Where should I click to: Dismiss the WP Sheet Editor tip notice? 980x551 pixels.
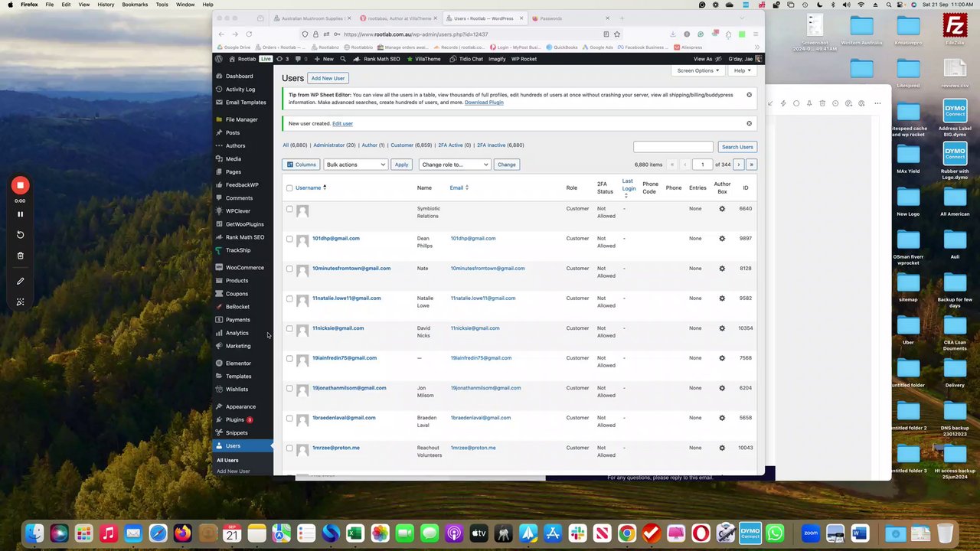click(x=749, y=95)
